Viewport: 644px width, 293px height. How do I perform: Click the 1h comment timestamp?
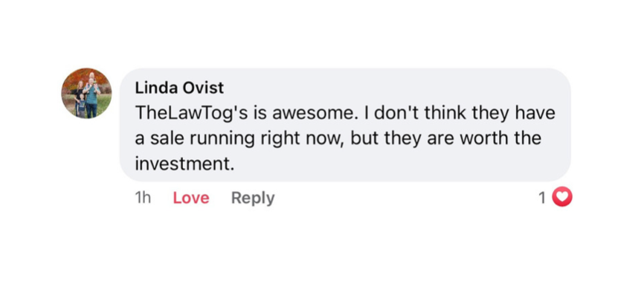[143, 198]
